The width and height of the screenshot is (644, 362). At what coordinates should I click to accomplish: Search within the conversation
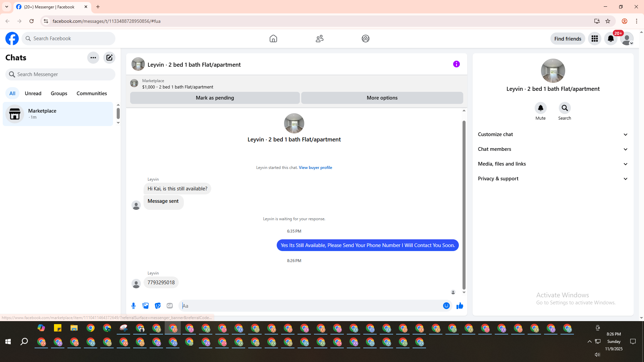click(x=565, y=108)
